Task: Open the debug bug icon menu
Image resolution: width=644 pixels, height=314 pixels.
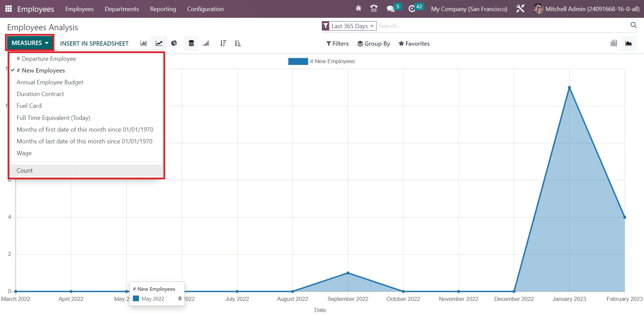Action: coord(358,9)
